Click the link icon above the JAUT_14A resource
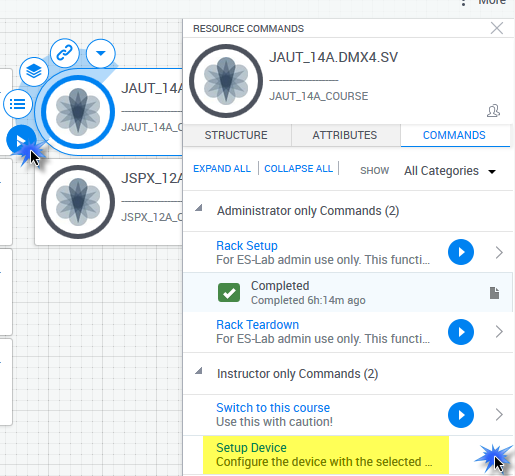515x476 pixels. 65,53
